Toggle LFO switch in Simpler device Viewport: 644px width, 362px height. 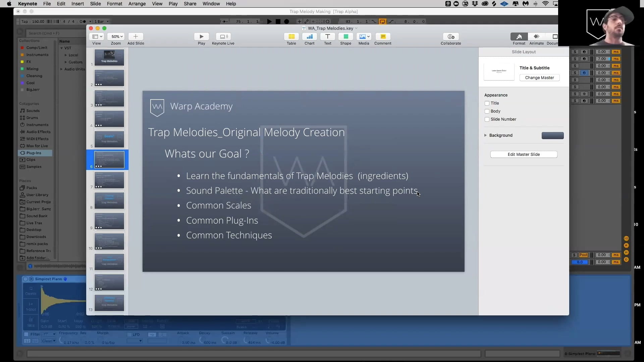tap(129, 335)
